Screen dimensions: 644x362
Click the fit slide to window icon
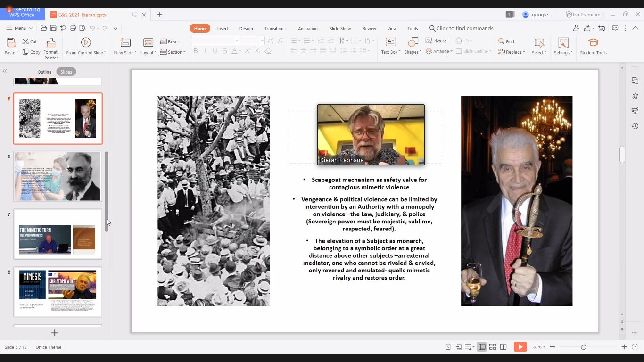pyautogui.click(x=635, y=347)
